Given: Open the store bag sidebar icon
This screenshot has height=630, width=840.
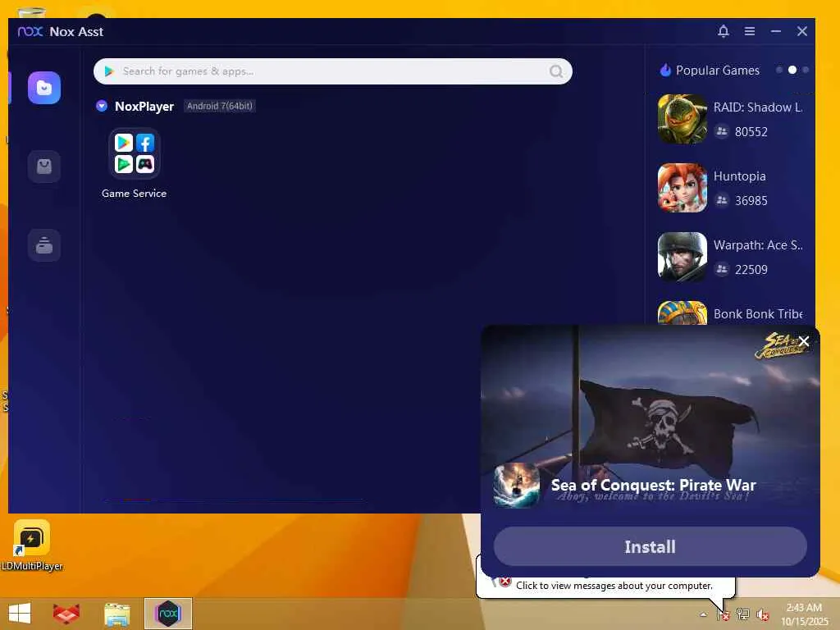Looking at the screenshot, I should coord(44,167).
